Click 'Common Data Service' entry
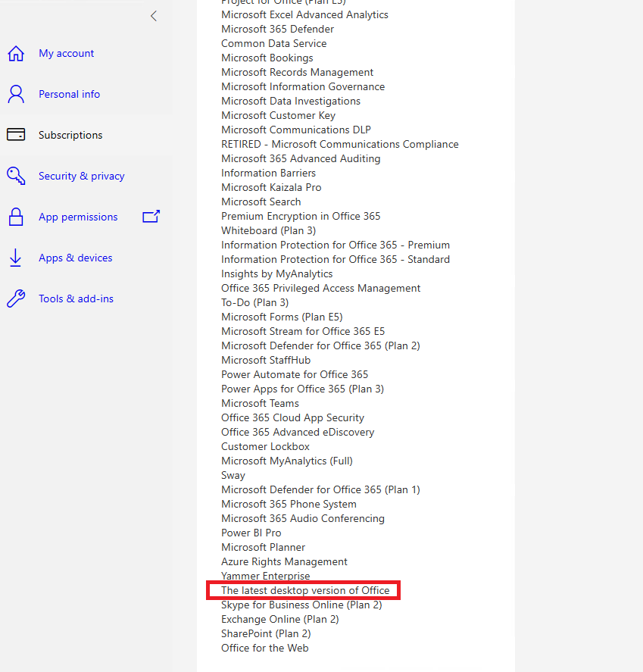Viewport: 643px width, 672px height. click(x=273, y=43)
